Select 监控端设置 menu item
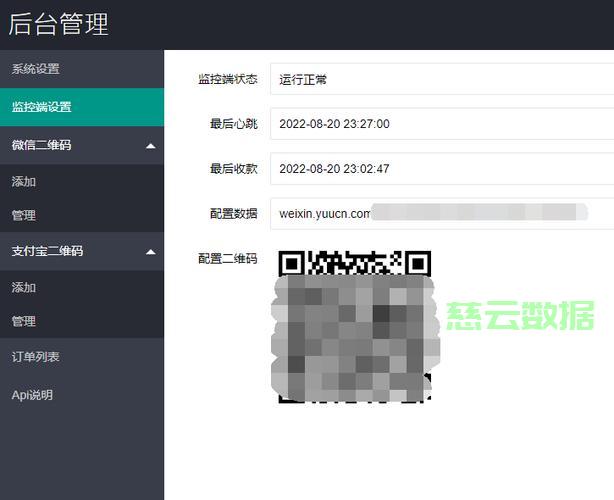 click(x=81, y=107)
